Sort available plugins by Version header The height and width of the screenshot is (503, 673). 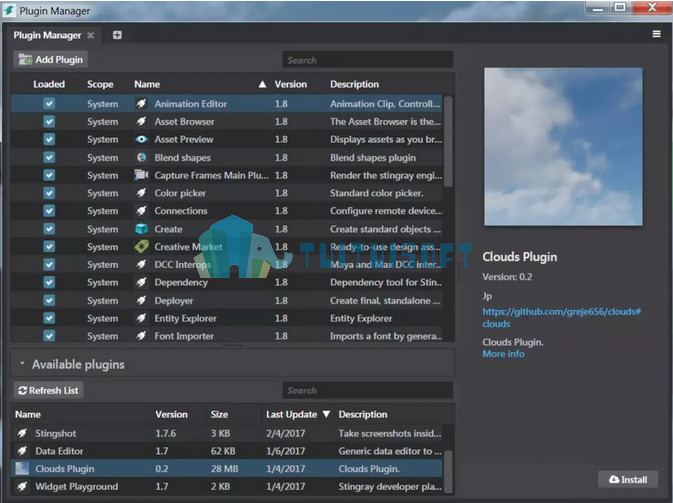pyautogui.click(x=171, y=414)
